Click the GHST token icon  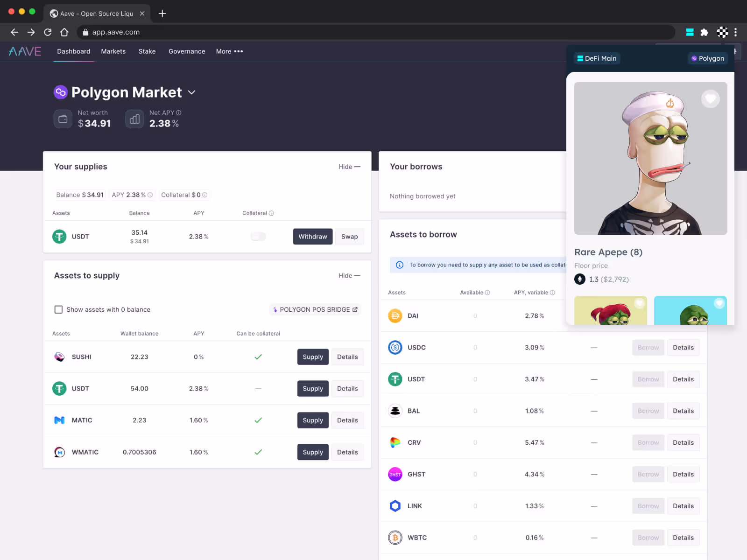pos(395,475)
